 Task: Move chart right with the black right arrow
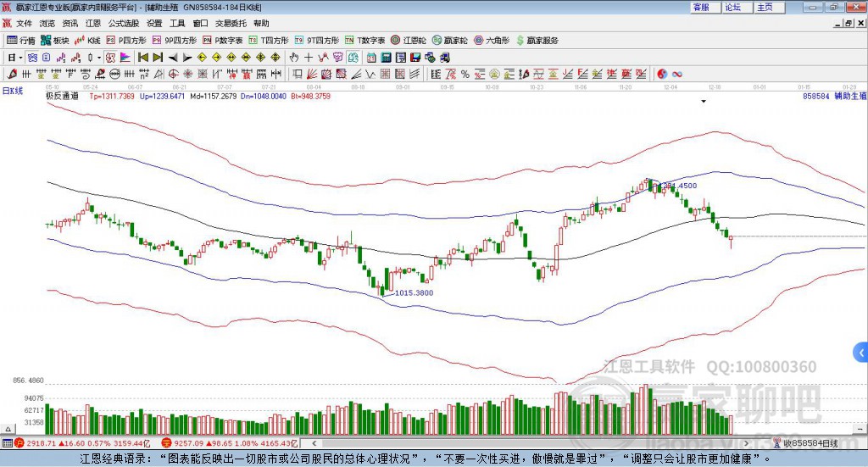point(187,58)
